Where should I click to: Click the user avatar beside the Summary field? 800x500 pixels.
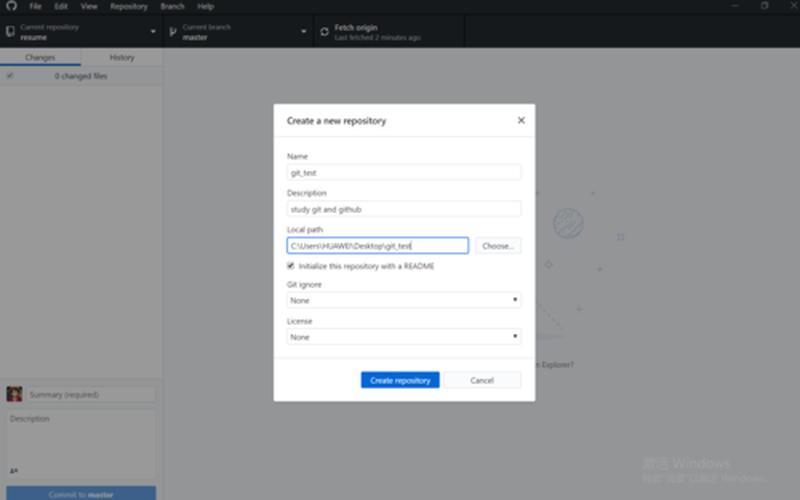[x=14, y=394]
